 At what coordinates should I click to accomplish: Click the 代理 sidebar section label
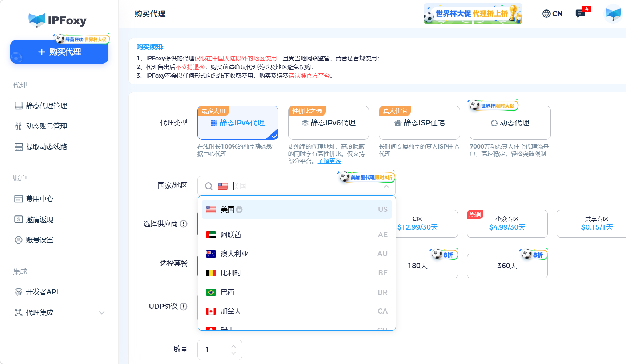pos(20,85)
